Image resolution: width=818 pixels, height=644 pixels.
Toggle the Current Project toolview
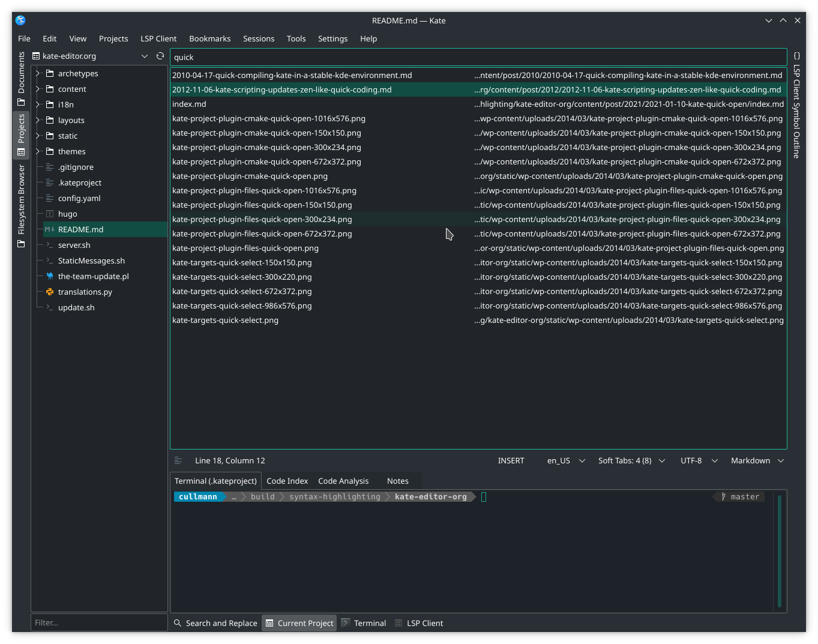[x=299, y=623]
